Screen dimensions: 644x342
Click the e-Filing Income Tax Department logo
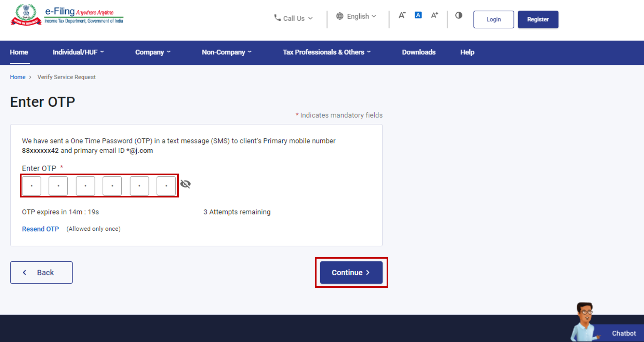[67, 15]
